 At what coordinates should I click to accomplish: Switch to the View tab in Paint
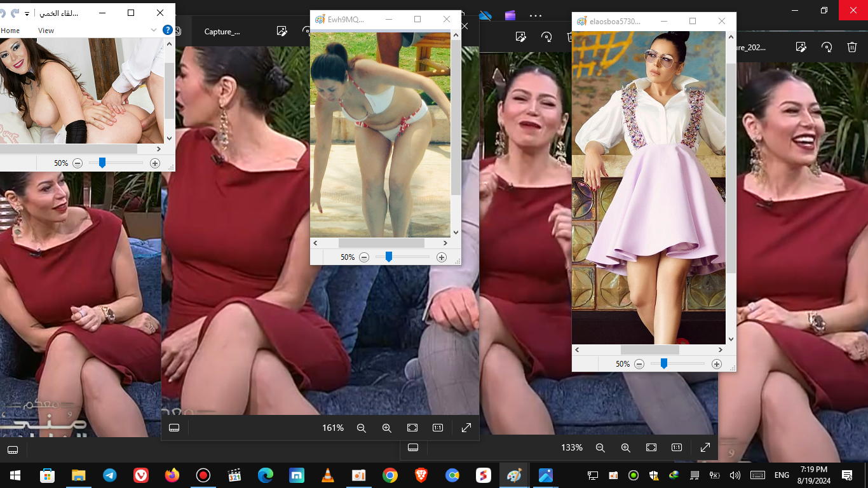click(x=46, y=30)
